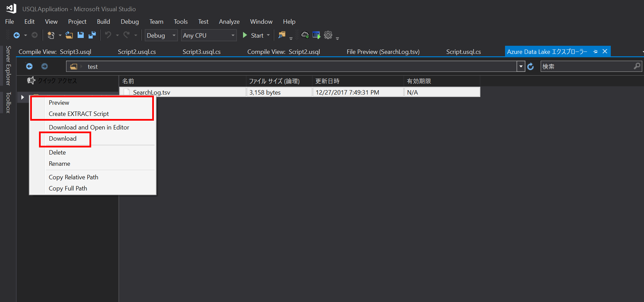Click the Navigate Backward toolbar icon
This screenshot has height=302, width=644.
pos(17,35)
